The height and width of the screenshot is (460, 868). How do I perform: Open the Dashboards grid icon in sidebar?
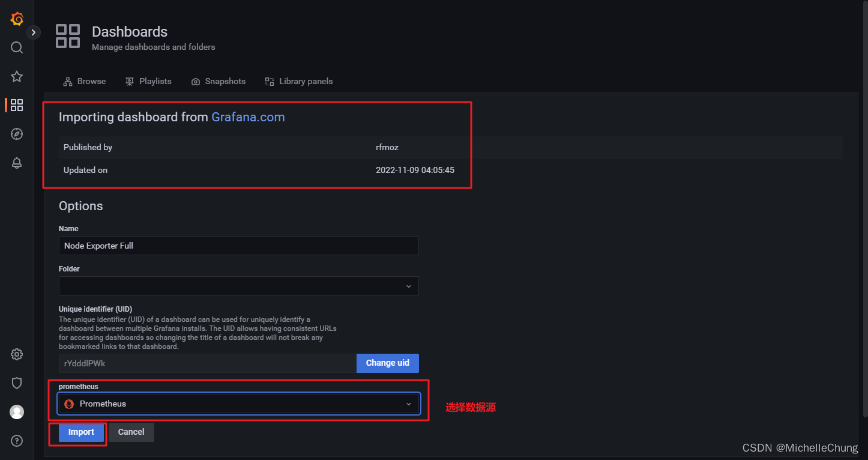[17, 105]
